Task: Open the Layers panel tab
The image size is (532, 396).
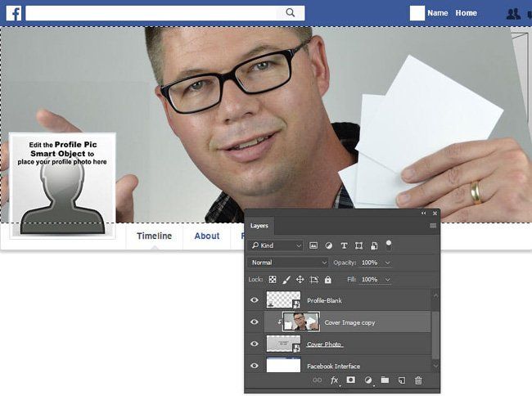Action: (x=259, y=226)
